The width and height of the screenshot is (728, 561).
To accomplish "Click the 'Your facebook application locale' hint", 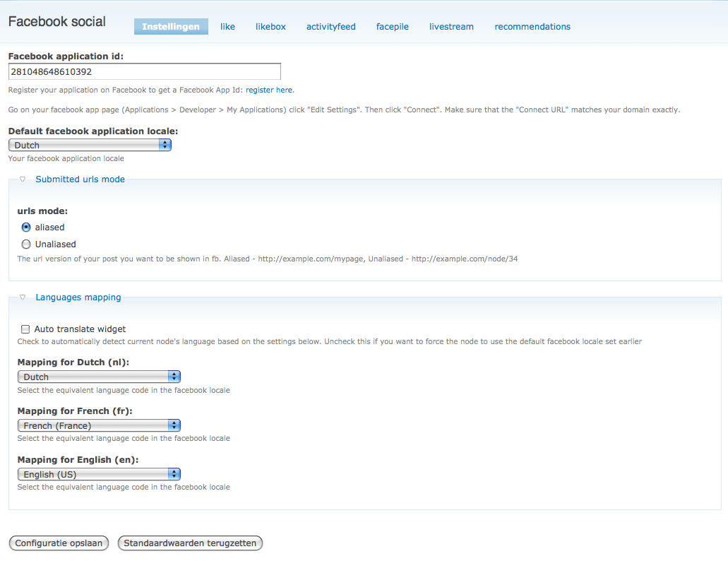I will 66,158.
